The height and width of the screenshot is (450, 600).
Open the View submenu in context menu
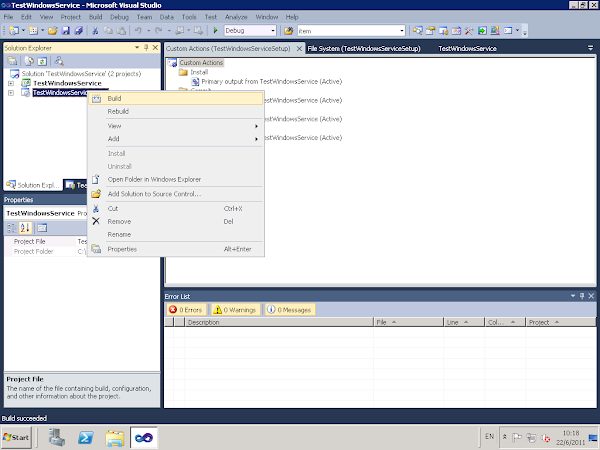(176, 126)
